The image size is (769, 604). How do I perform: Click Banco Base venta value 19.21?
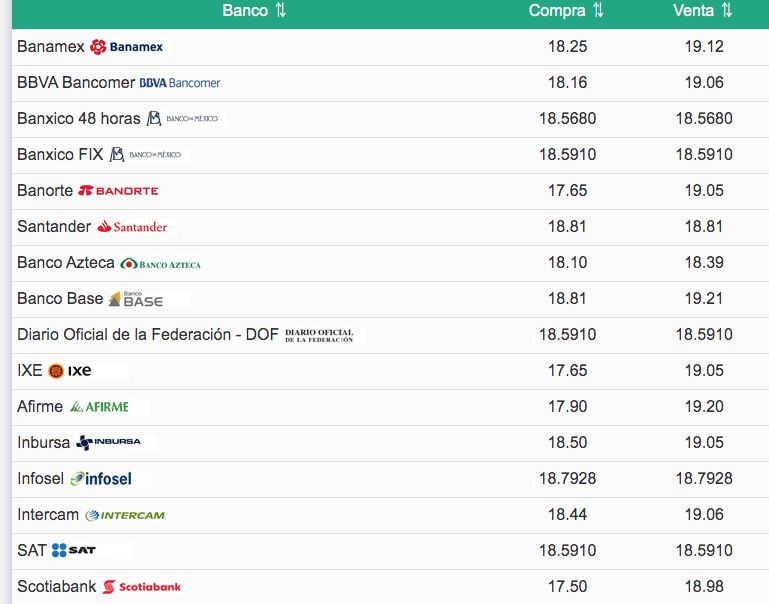[704, 299]
